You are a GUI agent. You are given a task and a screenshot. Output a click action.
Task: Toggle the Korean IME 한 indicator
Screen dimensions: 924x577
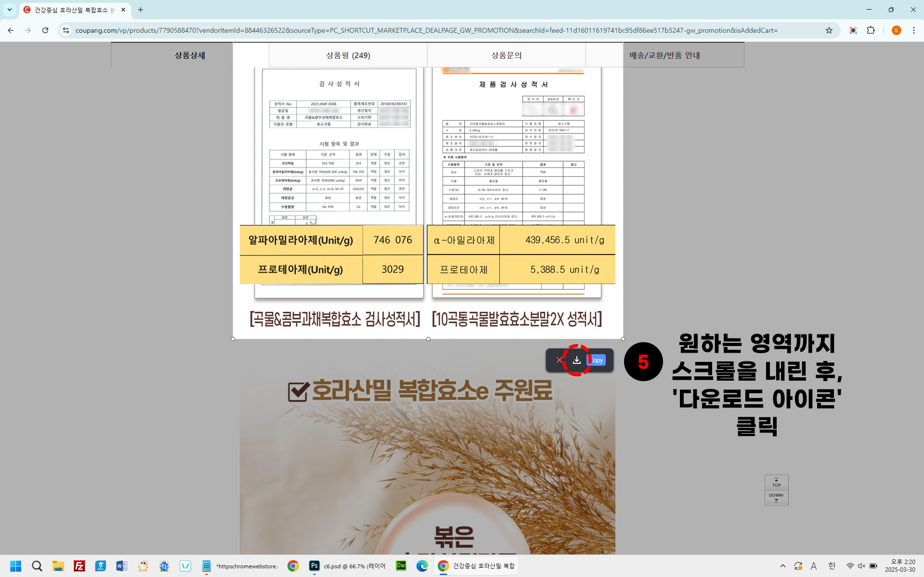coord(832,566)
